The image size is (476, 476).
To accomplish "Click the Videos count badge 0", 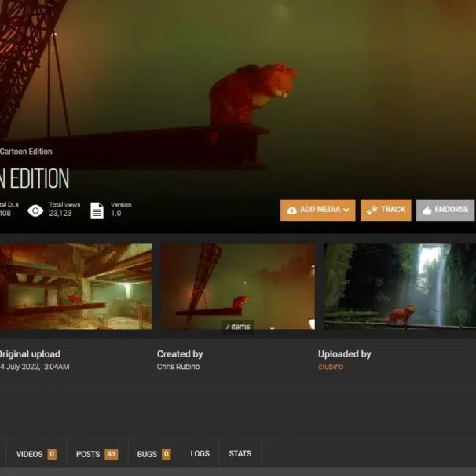I will (52, 454).
